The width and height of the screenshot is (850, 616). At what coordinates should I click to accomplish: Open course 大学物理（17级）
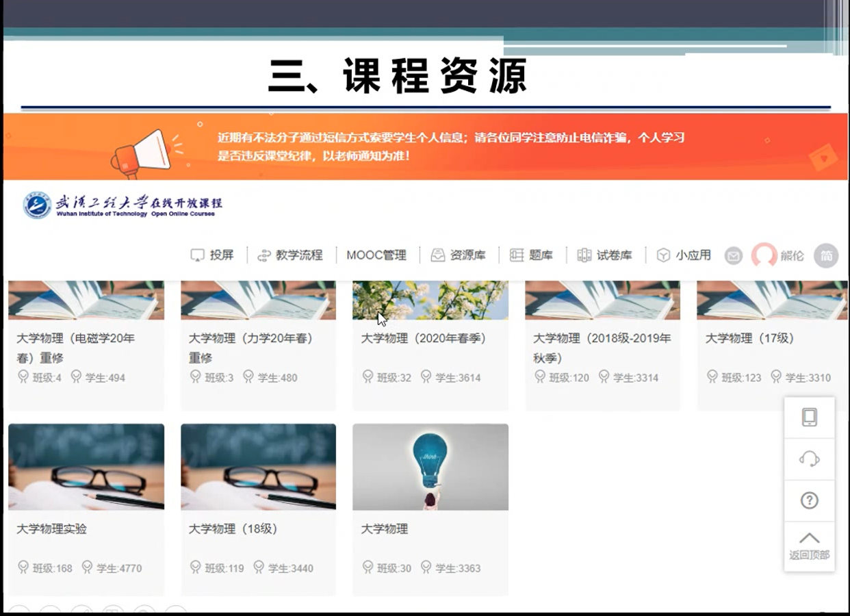coord(749,338)
